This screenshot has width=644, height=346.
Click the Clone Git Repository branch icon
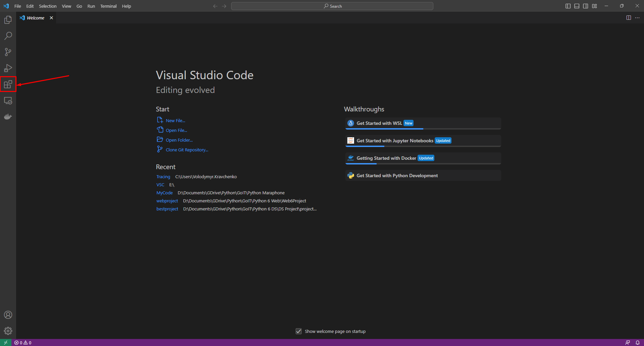[160, 149]
